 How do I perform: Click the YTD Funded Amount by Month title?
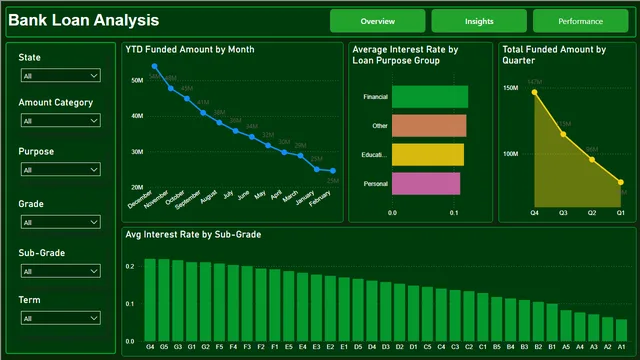click(x=190, y=49)
